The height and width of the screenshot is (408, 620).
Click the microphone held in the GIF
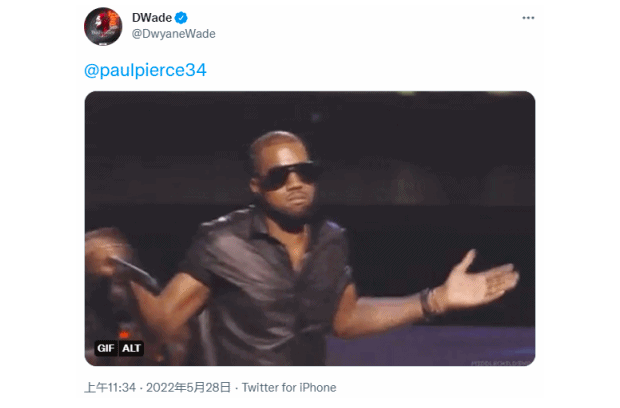click(134, 274)
